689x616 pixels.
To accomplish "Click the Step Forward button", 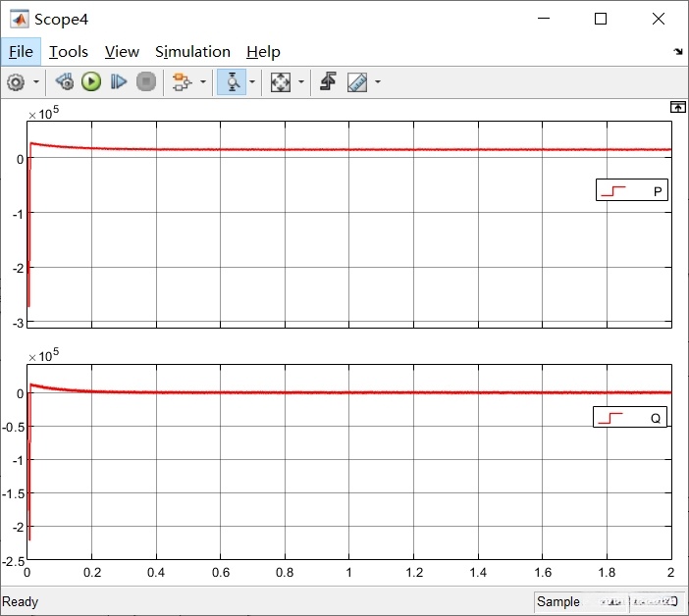I will click(x=119, y=82).
